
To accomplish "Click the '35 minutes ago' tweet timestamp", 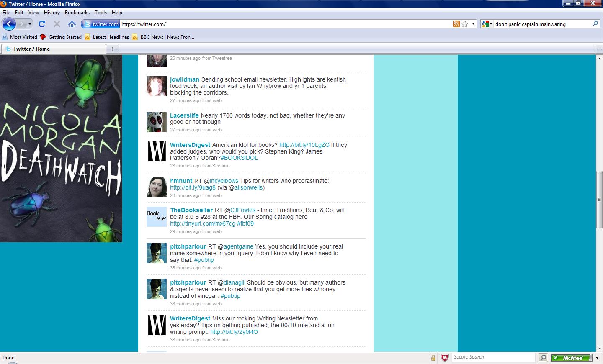I will click(185, 268).
